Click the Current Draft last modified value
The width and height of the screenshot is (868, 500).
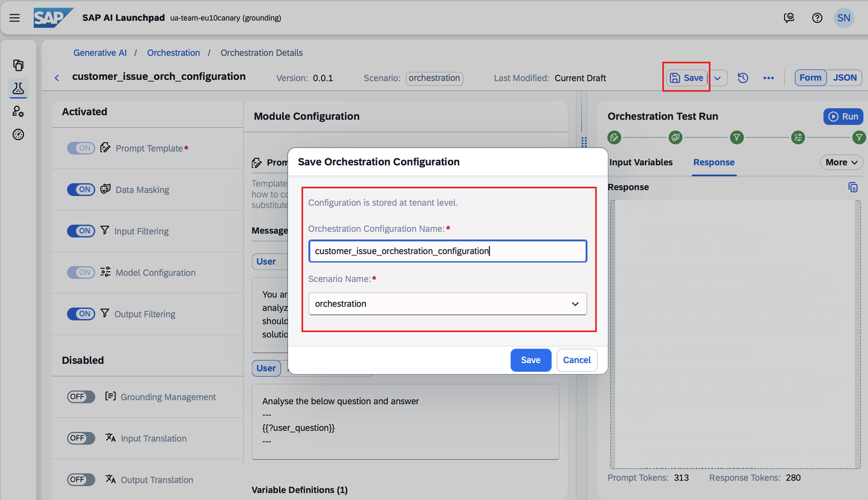pos(580,78)
